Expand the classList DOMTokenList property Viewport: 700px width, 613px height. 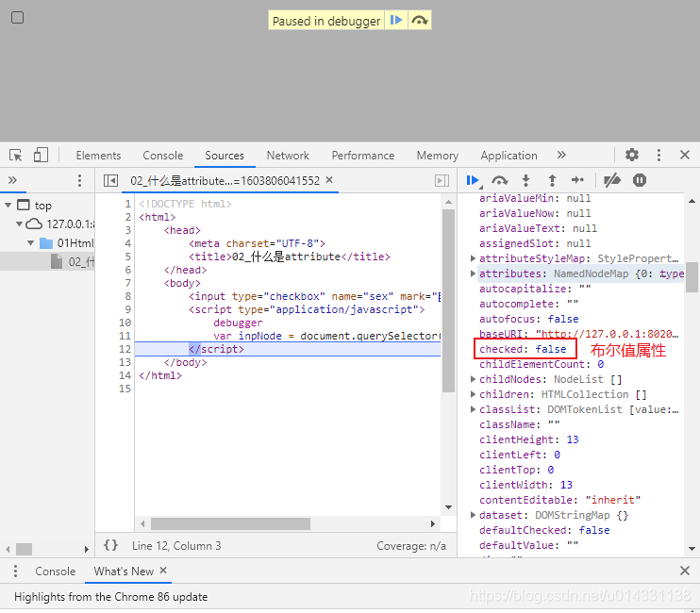[x=473, y=409]
